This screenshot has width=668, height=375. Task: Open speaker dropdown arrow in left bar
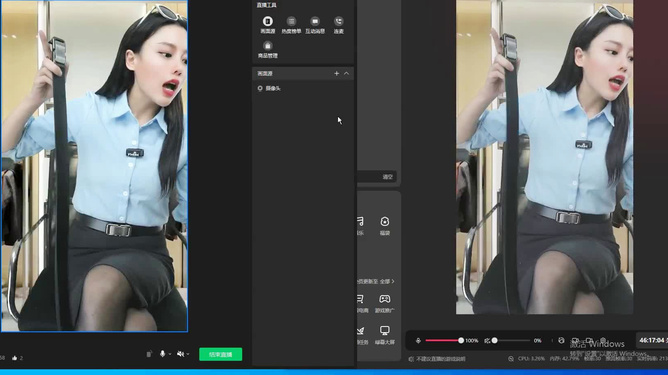187,354
